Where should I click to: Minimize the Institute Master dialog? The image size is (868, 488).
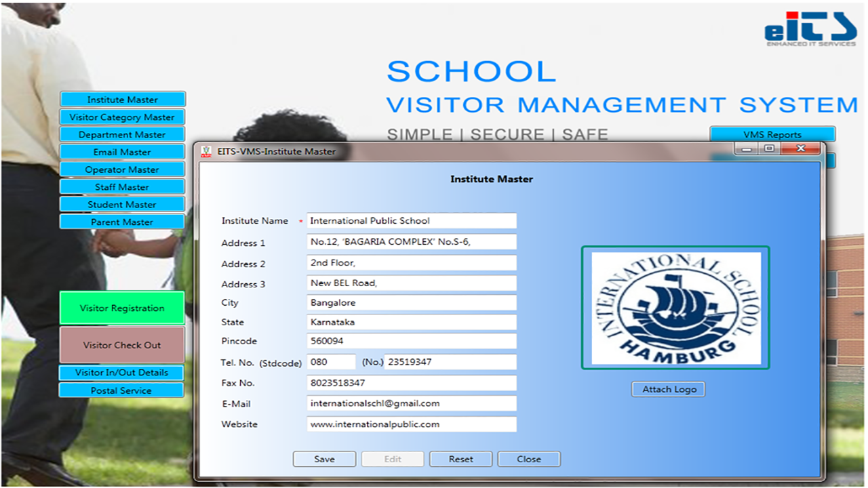pyautogui.click(x=747, y=148)
